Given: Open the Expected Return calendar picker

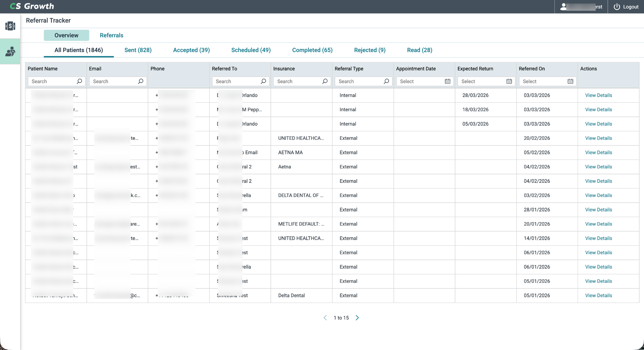Looking at the screenshot, I should (509, 81).
